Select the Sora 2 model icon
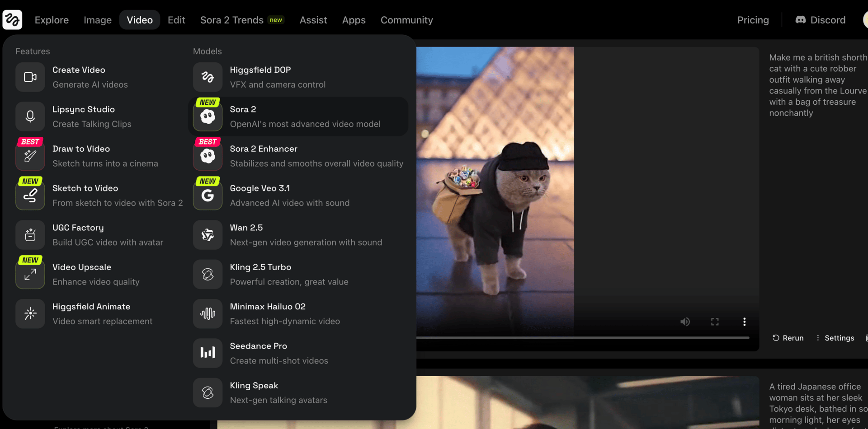868x429 pixels. [x=208, y=117]
